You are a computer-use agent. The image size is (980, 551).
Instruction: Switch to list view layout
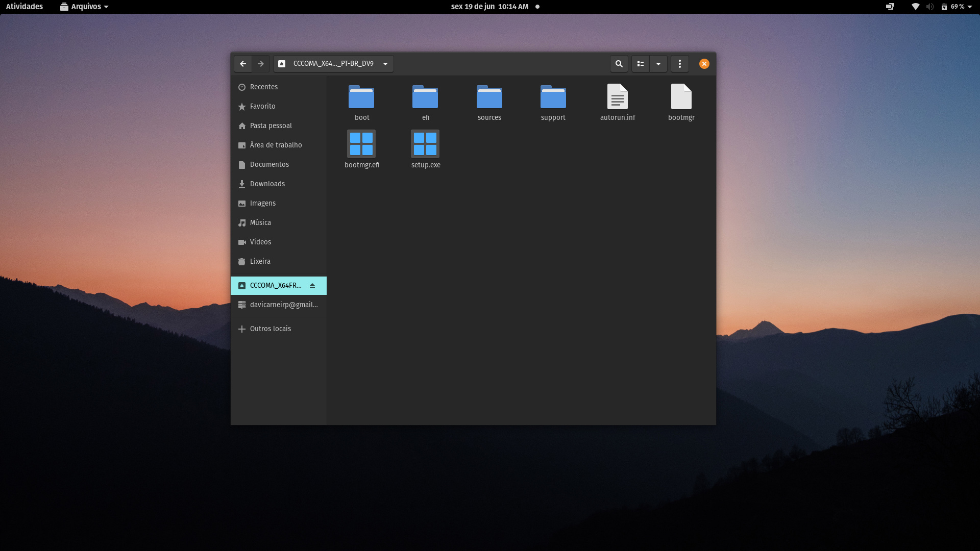(640, 63)
